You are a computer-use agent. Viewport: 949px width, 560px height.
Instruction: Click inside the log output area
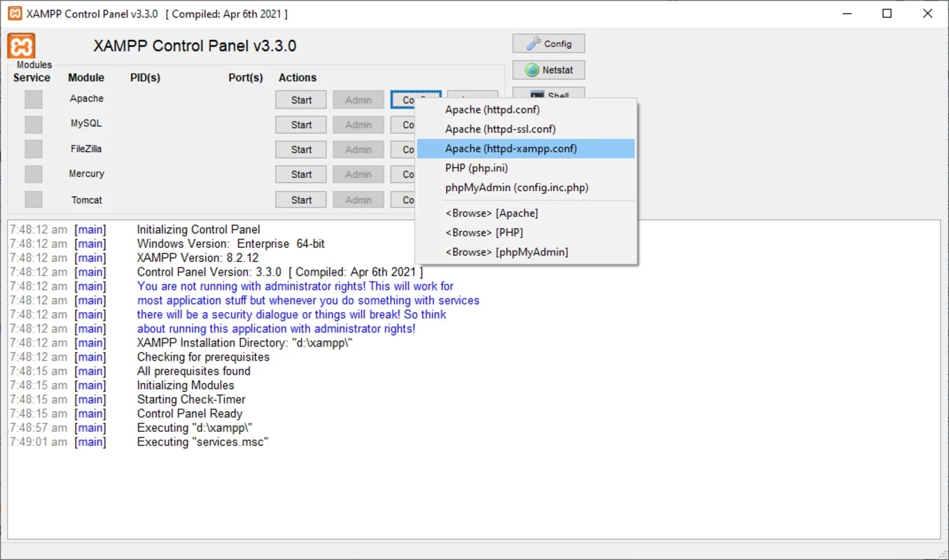473,490
